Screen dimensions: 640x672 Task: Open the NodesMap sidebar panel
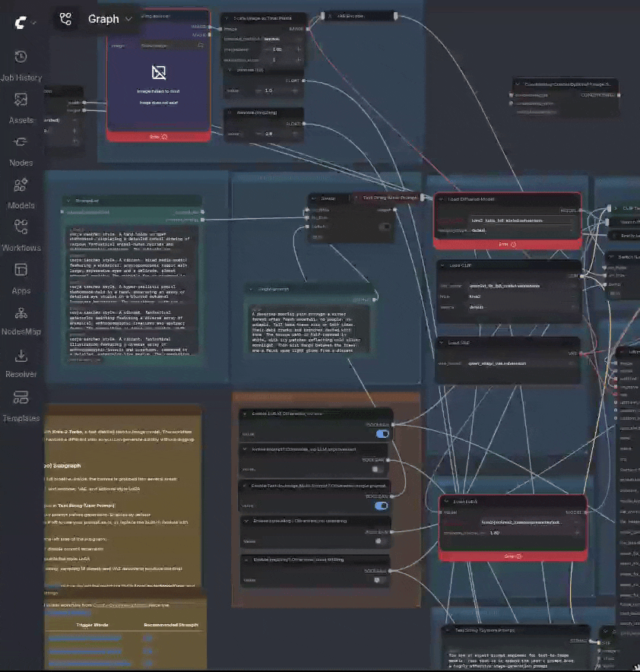[x=21, y=321]
